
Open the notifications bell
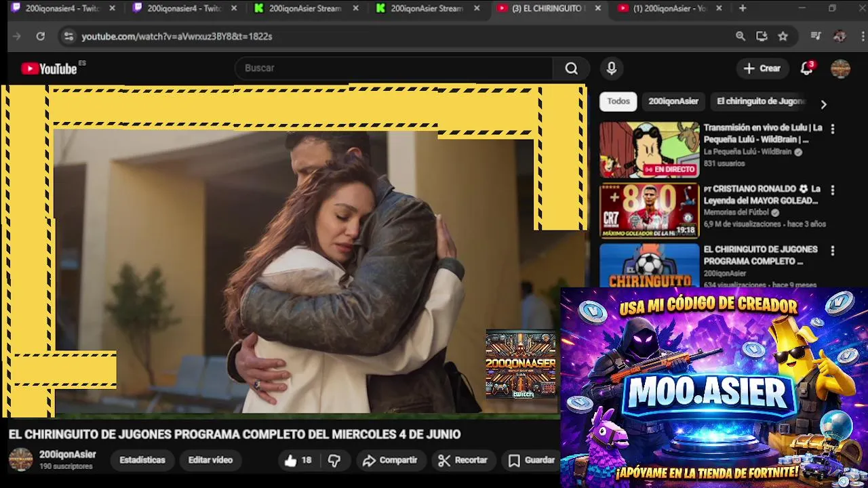point(806,68)
